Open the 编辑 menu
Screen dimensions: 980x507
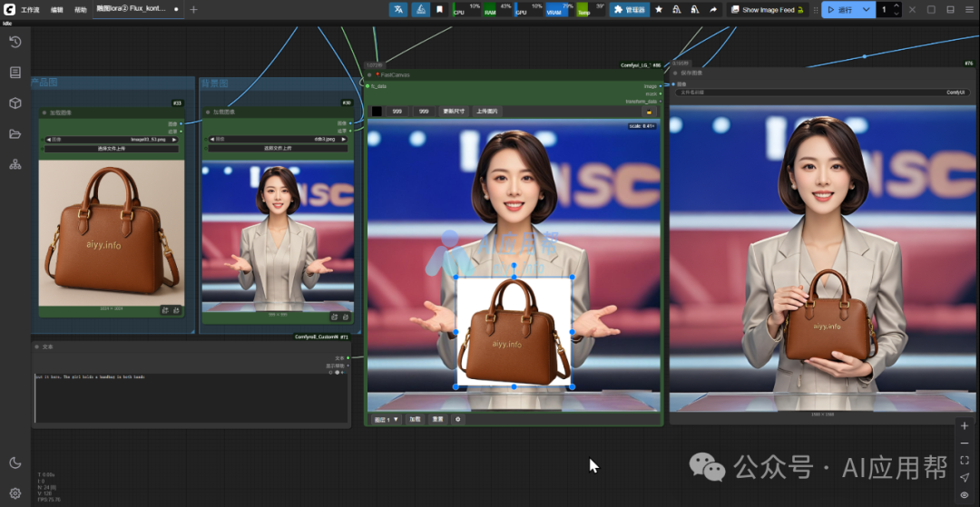[57, 10]
